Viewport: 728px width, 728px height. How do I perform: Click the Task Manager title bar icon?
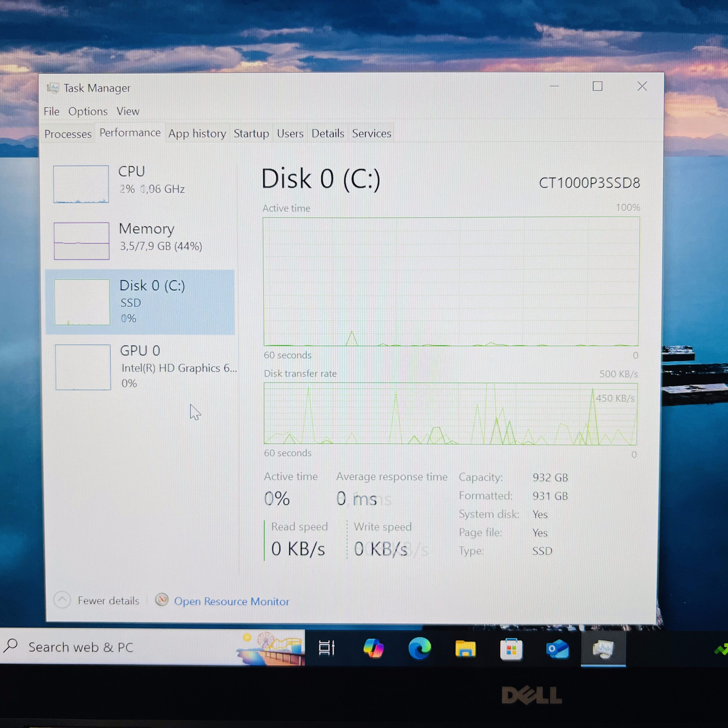pos(53,88)
